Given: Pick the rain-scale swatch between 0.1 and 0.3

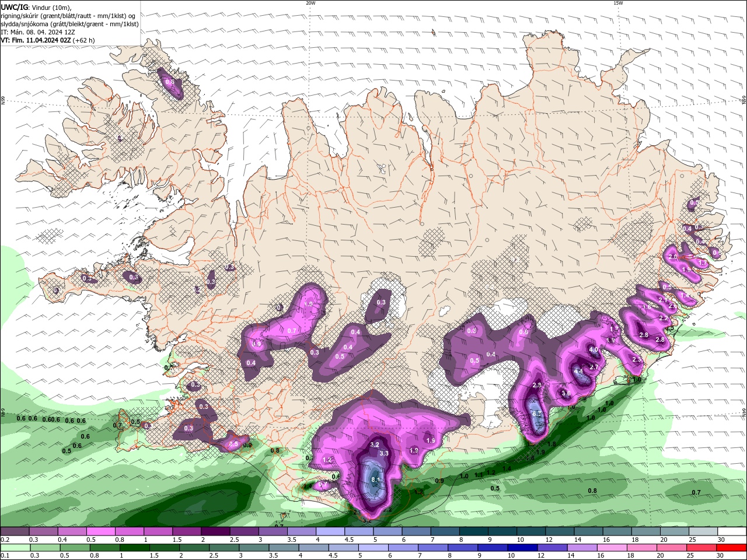Looking at the screenshot, I should pyautogui.click(x=15, y=548).
